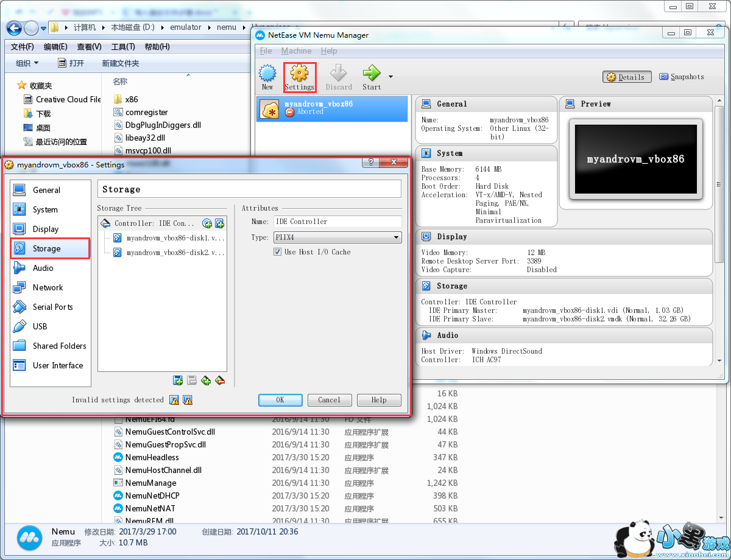Select myandrovm_vbox86-disk2 in Storage Tree
Screen dimensions: 731x560
[x=169, y=252]
